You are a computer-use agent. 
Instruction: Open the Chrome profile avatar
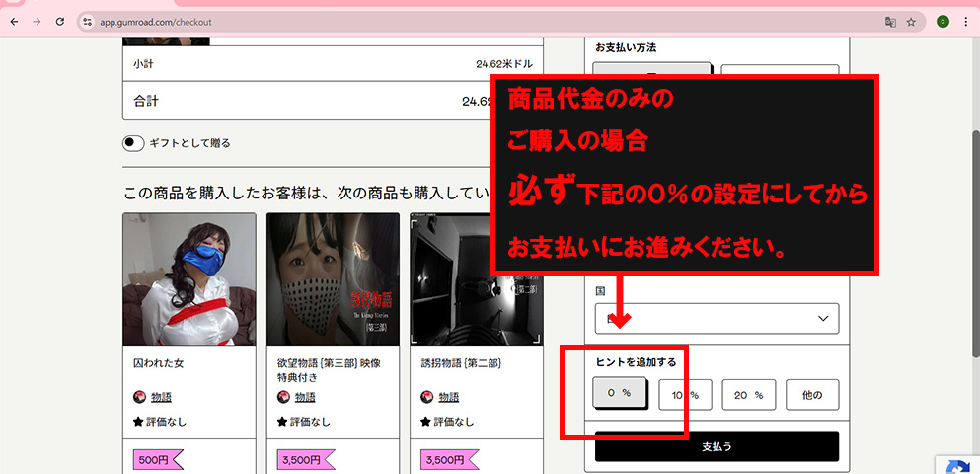[942, 21]
